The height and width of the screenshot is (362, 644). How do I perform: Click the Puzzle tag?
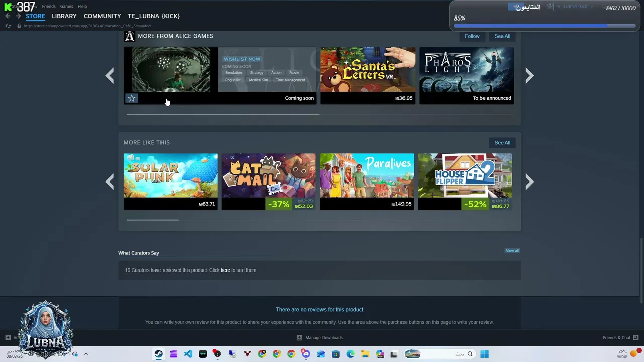coord(294,73)
